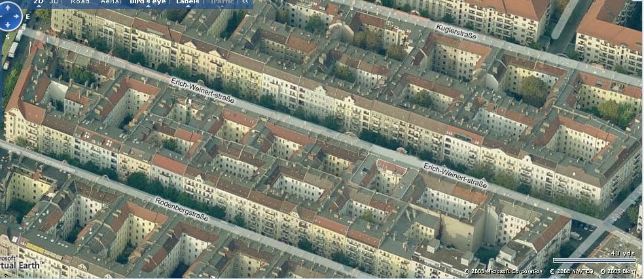The image size is (644, 279).
Task: Toggle the Traffic overlay
Action: click(223, 2)
